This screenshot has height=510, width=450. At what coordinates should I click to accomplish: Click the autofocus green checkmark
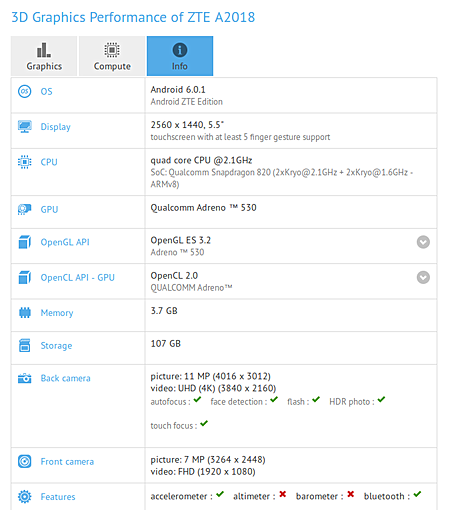[197, 399]
